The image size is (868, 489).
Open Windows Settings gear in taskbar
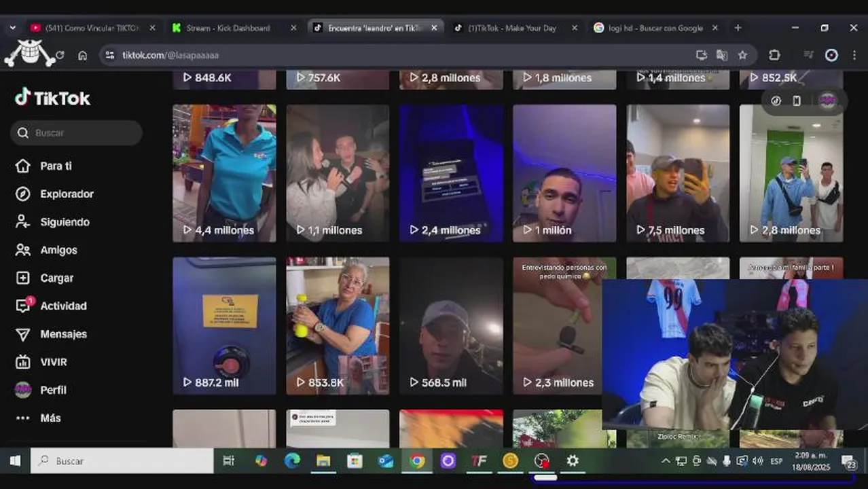click(573, 461)
